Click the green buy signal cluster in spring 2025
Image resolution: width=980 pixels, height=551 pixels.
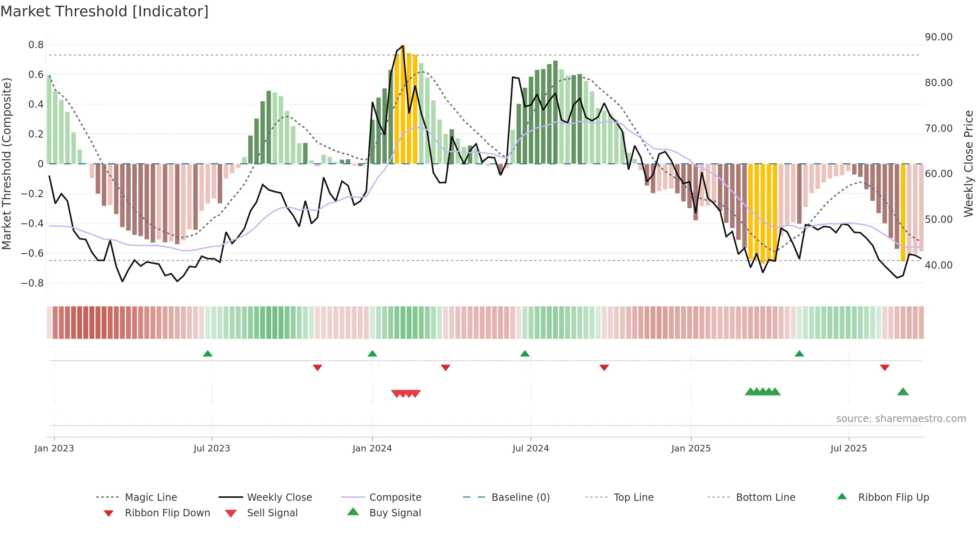762,391
